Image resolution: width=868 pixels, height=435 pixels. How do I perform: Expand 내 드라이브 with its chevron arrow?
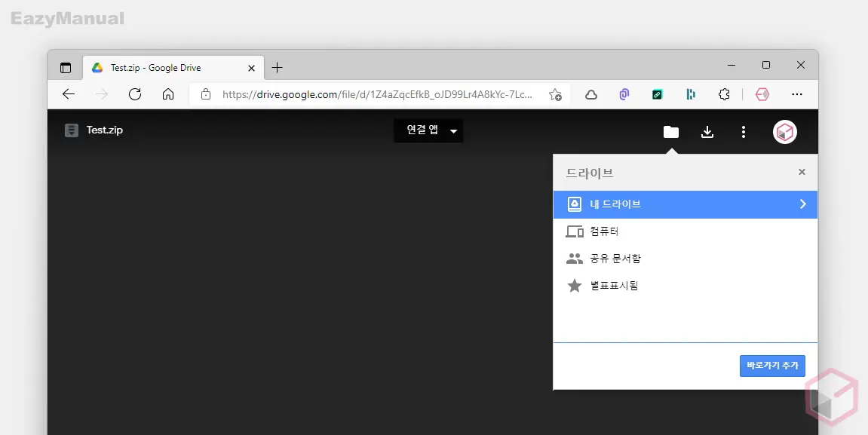point(804,204)
